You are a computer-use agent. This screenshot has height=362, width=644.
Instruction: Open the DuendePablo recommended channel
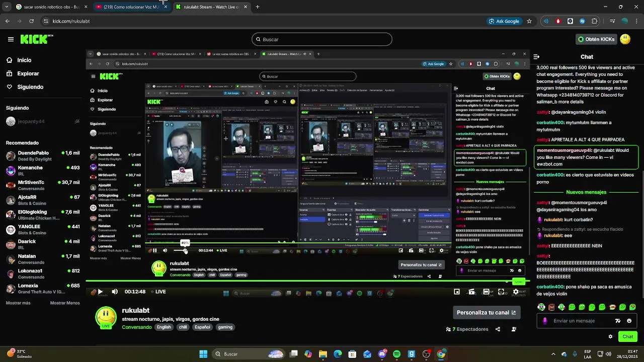click(x=42, y=156)
